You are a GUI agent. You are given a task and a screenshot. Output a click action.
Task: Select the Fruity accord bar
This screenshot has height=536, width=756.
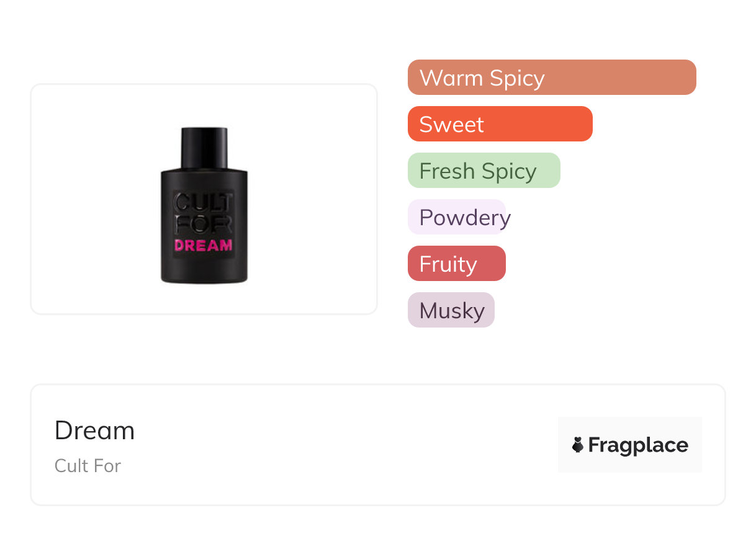coord(456,264)
